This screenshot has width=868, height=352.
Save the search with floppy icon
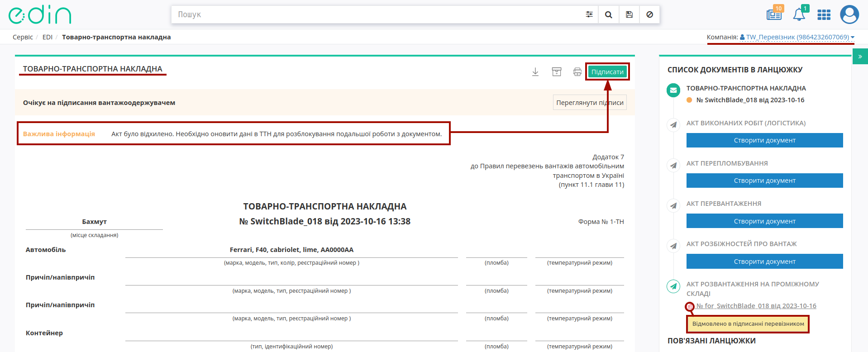(x=629, y=14)
